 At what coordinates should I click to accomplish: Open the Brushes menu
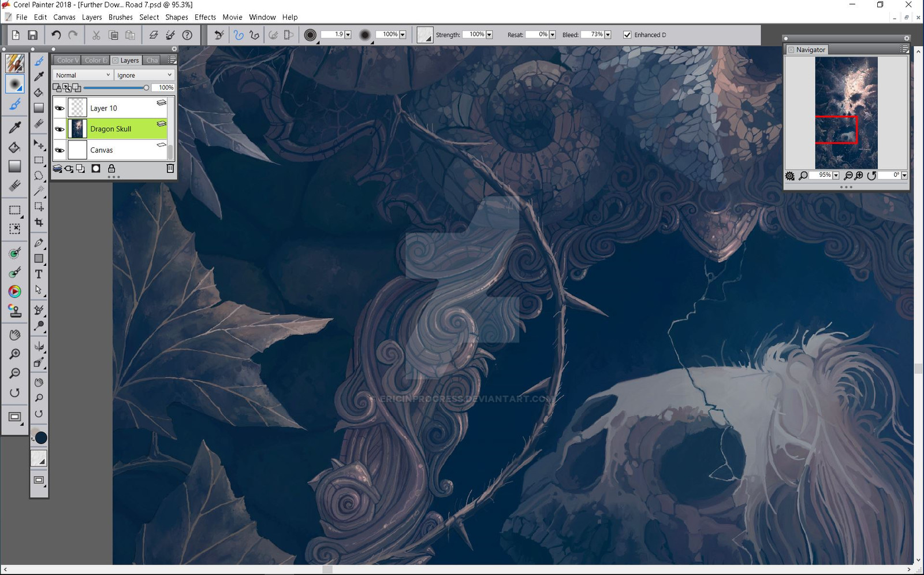coord(121,17)
